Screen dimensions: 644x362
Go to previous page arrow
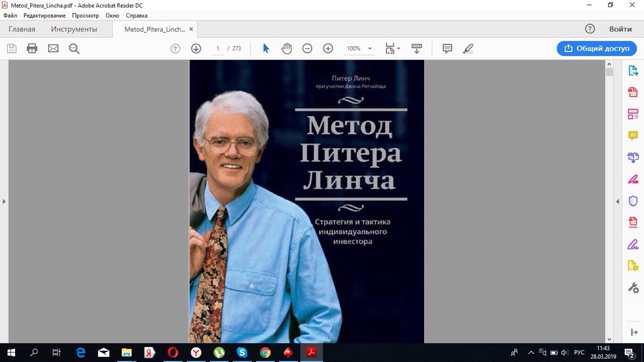point(175,49)
